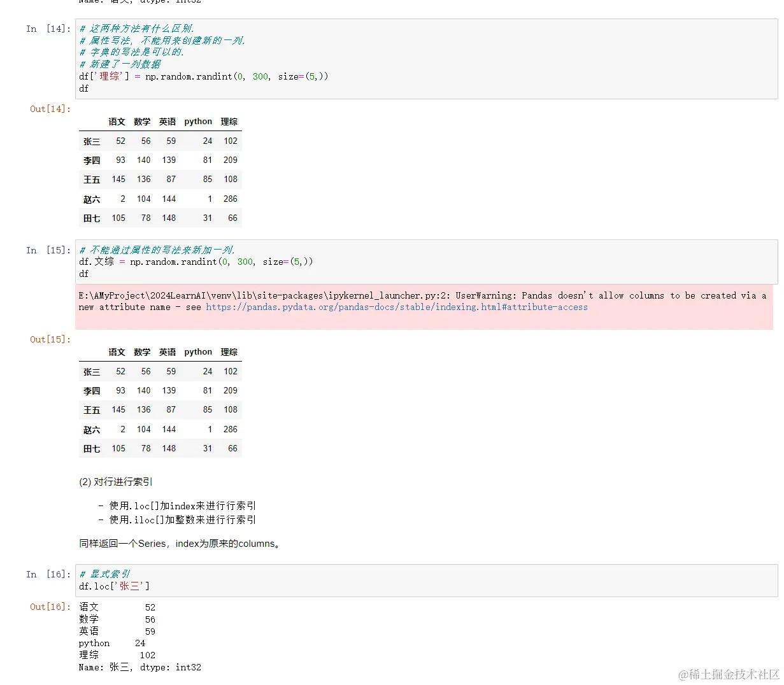Click the '理综 102' line in Out[16]
The image size is (784, 685).
coord(117,655)
